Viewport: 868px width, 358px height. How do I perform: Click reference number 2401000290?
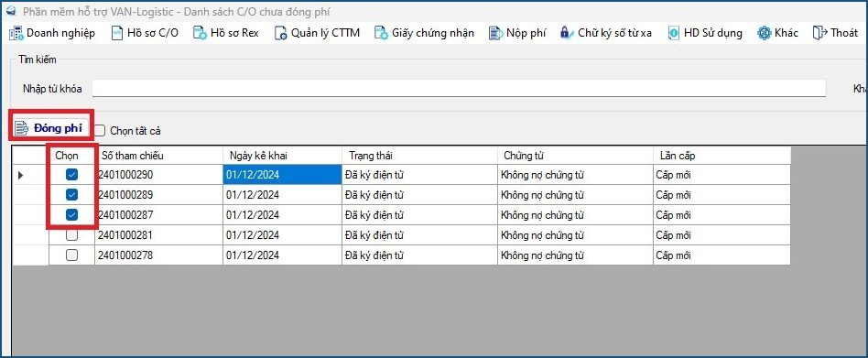(x=125, y=175)
